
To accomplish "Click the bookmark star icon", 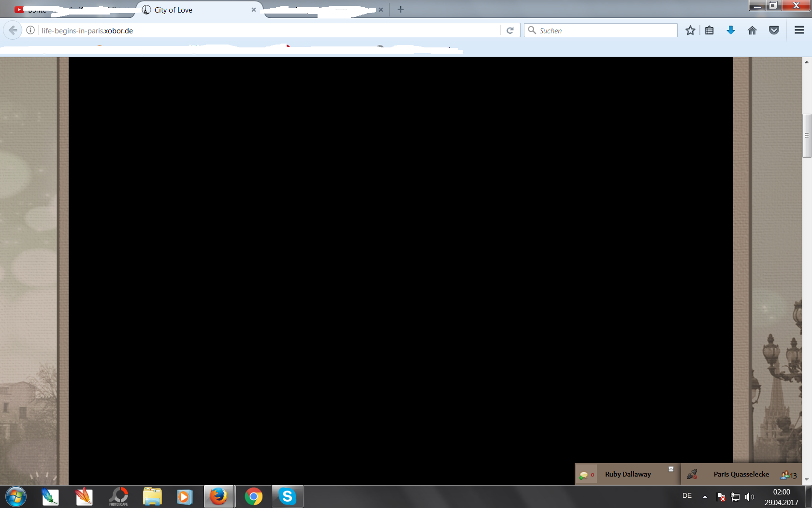I will coord(690,30).
